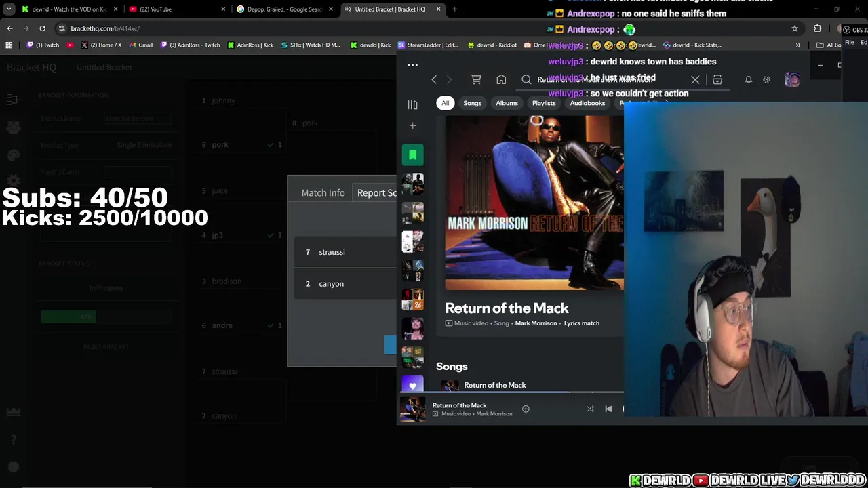This screenshot has height=488, width=868.
Task: Click Bracket HQ logo
Action: 31,67
